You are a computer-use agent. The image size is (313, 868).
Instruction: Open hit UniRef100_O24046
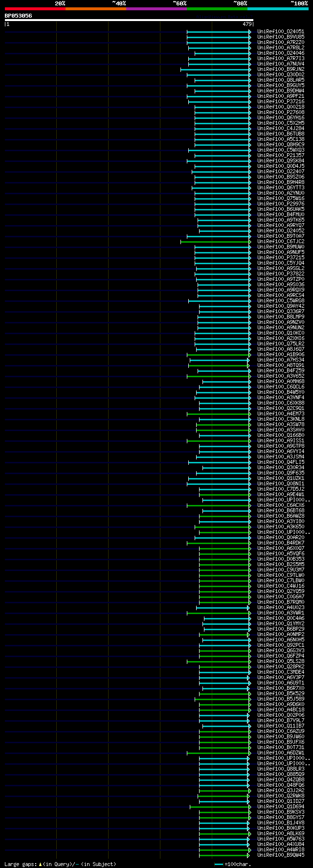click(281, 53)
